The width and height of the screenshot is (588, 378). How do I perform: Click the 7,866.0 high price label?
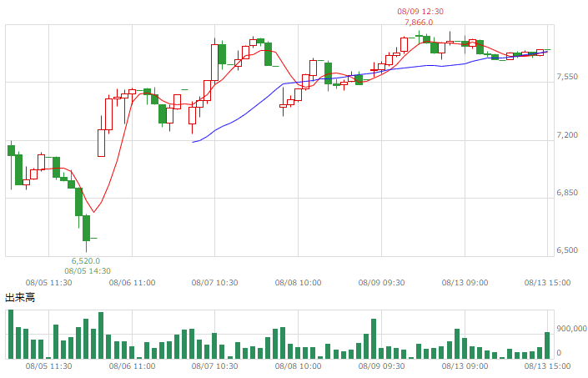point(419,23)
